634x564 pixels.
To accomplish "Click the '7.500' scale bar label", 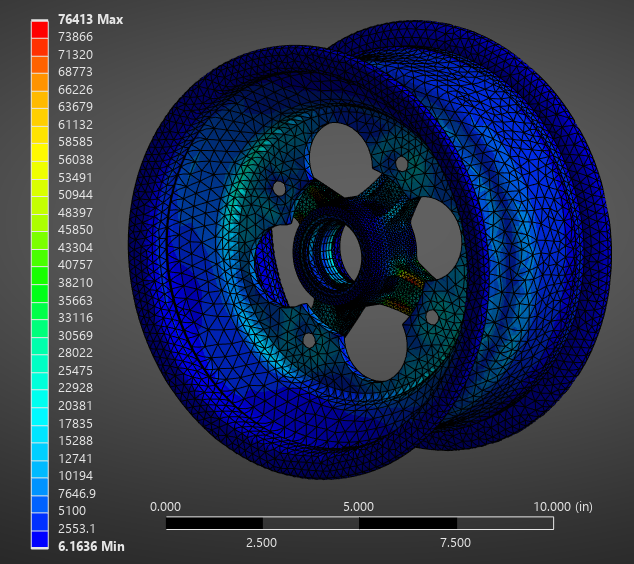I will point(456,543).
